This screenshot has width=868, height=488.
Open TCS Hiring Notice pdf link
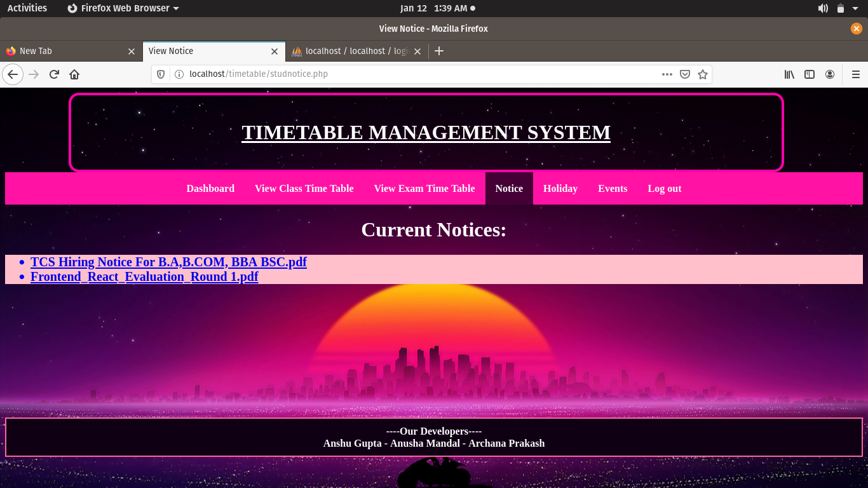[x=168, y=262]
